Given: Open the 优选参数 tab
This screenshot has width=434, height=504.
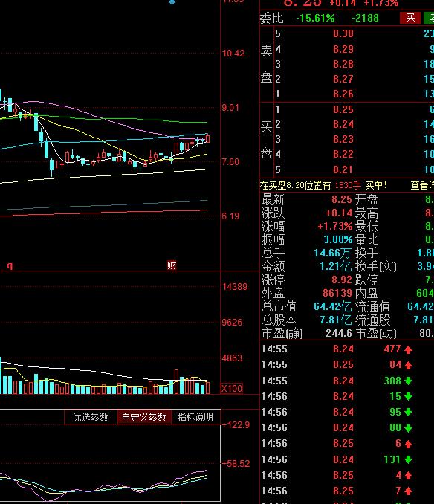Looking at the screenshot, I should (90, 417).
